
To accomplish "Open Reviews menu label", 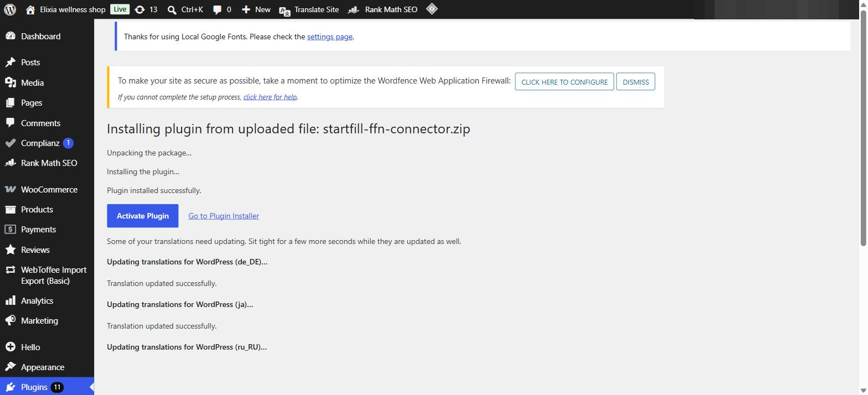I will [35, 250].
